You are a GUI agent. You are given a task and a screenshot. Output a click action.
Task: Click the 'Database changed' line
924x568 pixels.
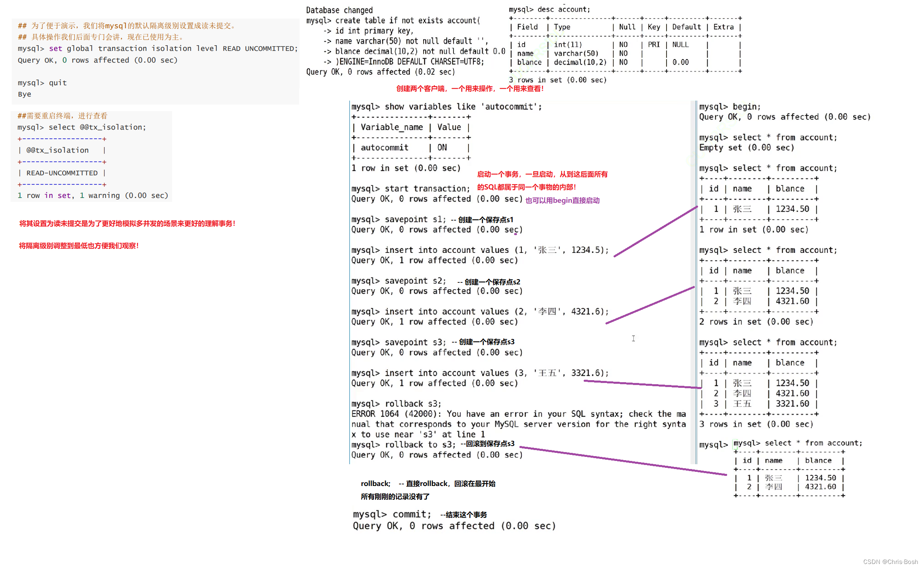[339, 10]
